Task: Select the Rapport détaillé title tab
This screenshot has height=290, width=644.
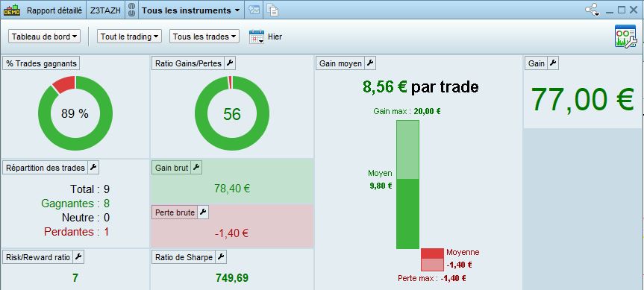Action: [x=54, y=10]
